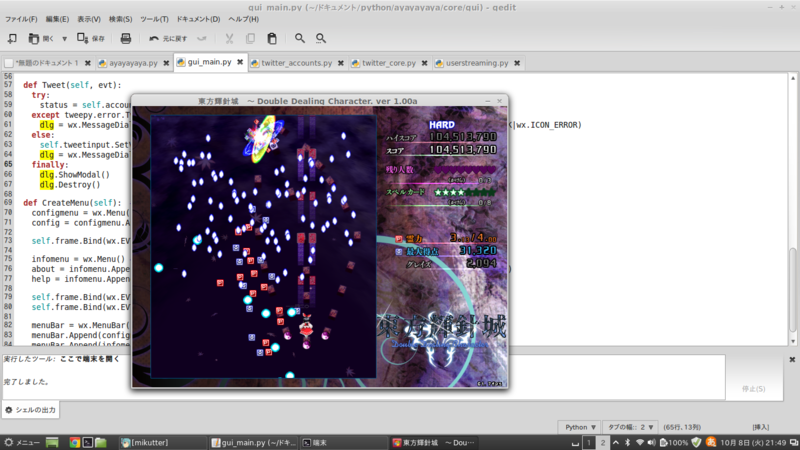Open the ツール(T) menu
800x450 pixels.
click(x=154, y=19)
